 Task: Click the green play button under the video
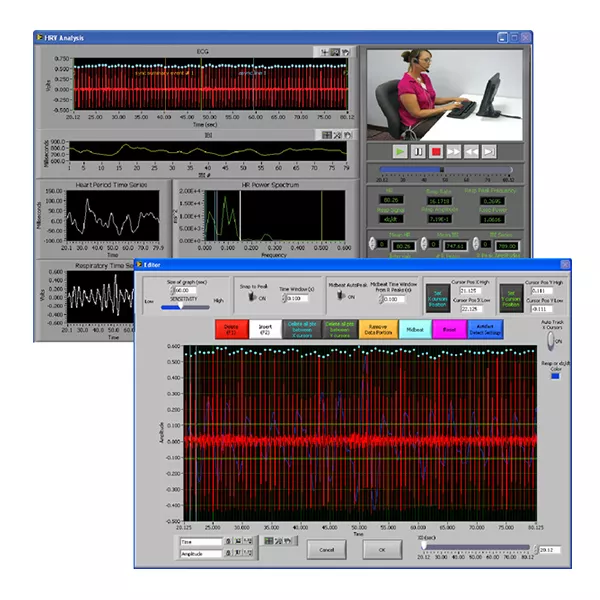399,152
